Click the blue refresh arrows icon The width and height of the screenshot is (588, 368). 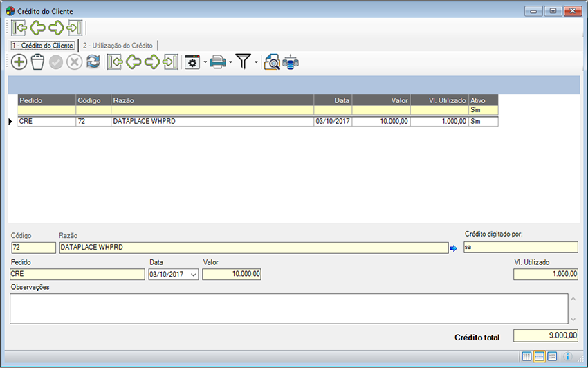tap(93, 62)
